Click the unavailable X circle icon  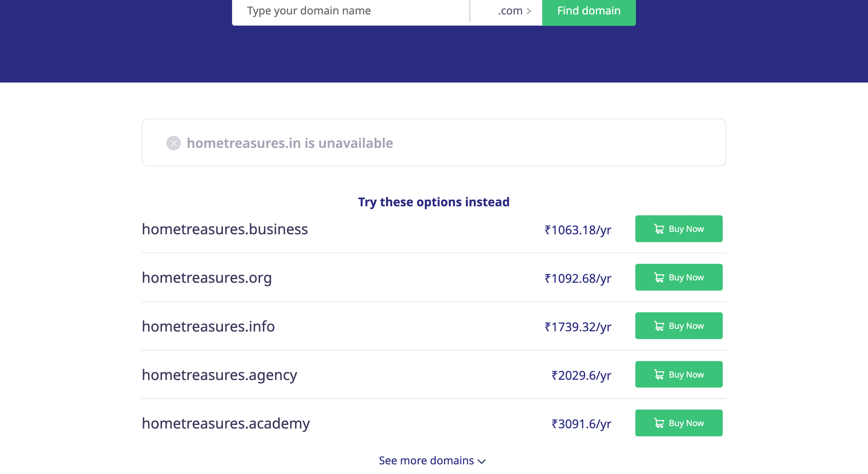coord(174,143)
